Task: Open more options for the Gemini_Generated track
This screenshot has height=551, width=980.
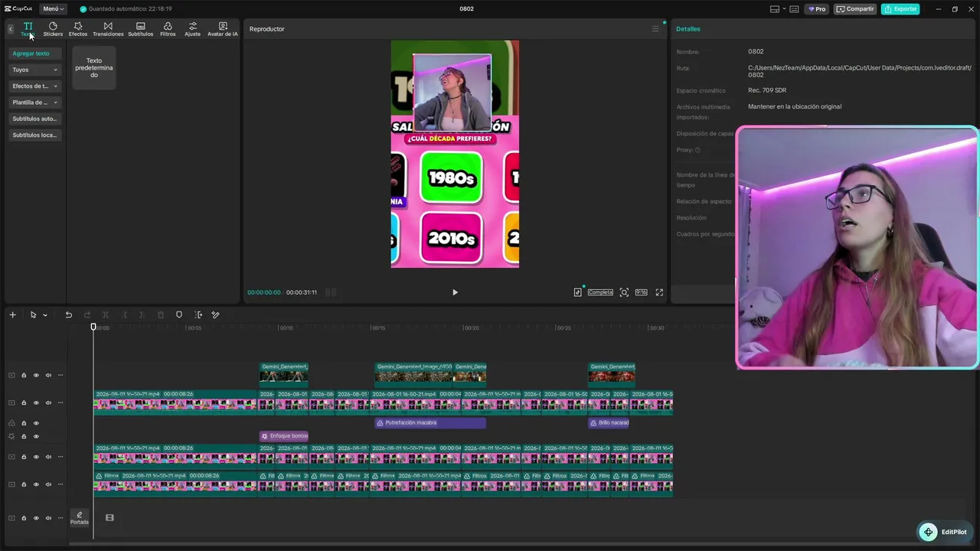Action: (60, 375)
